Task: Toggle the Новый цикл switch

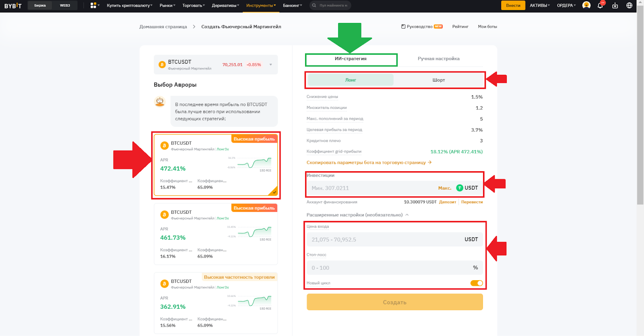Action: click(477, 283)
